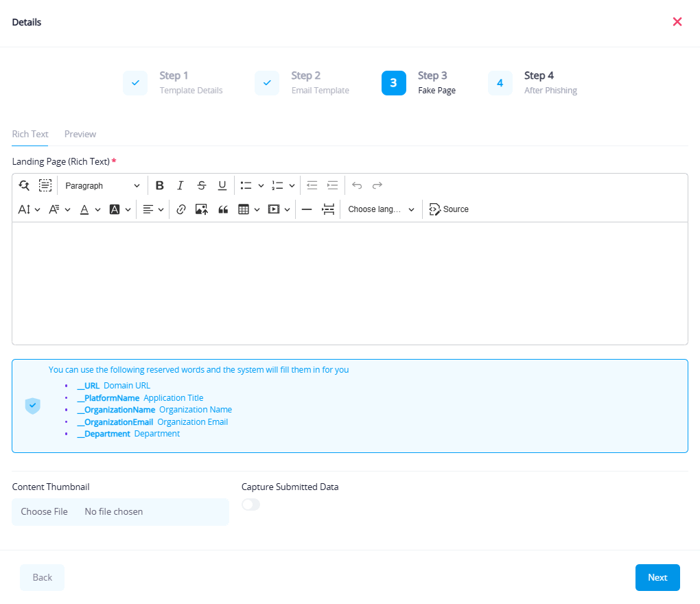Click the image upload icon
The height and width of the screenshot is (604, 700).
[201, 209]
